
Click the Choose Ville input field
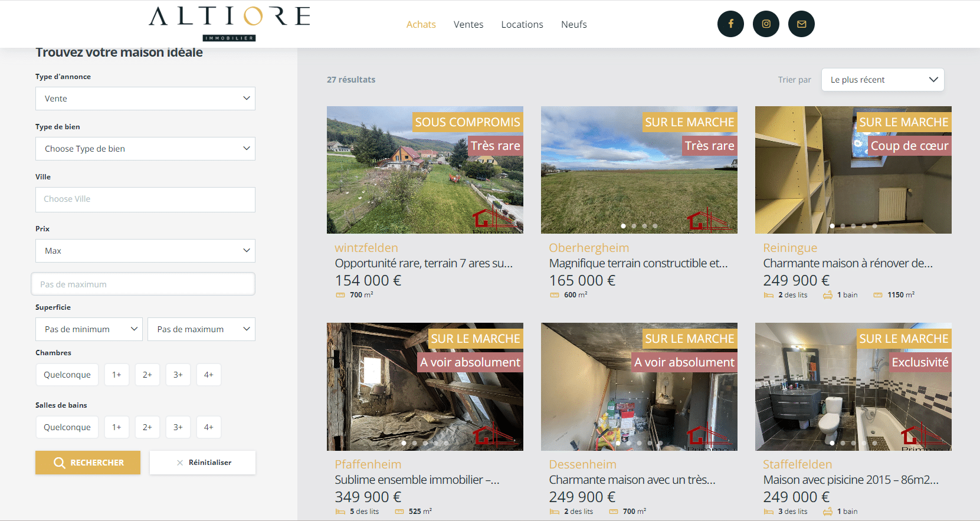pos(145,199)
